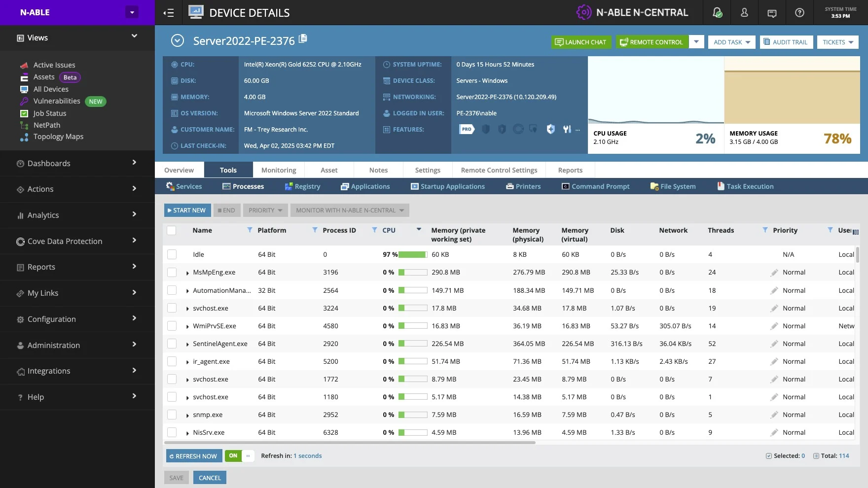Screen dimensions: 868x488
Task: Open the Services tools section
Action: click(184, 186)
